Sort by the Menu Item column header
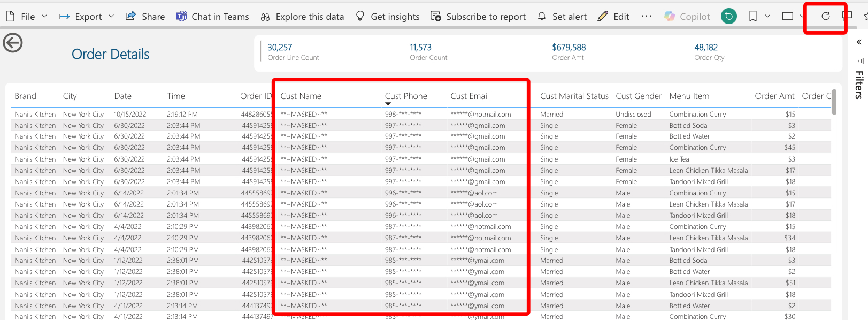The image size is (868, 320). point(689,96)
